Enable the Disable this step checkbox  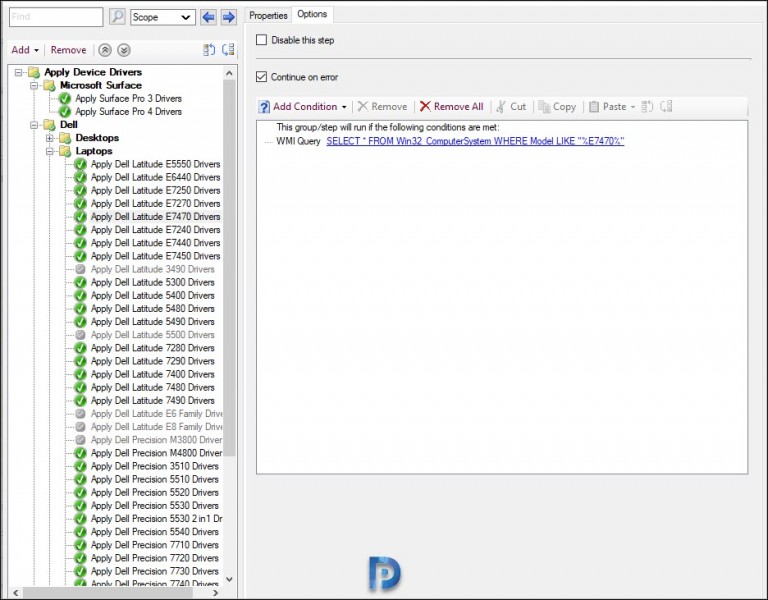(262, 40)
